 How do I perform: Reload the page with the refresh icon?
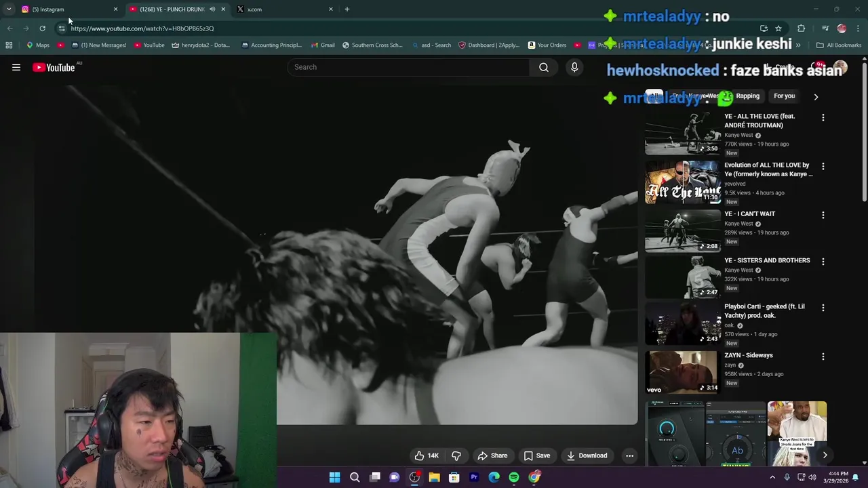(x=42, y=28)
